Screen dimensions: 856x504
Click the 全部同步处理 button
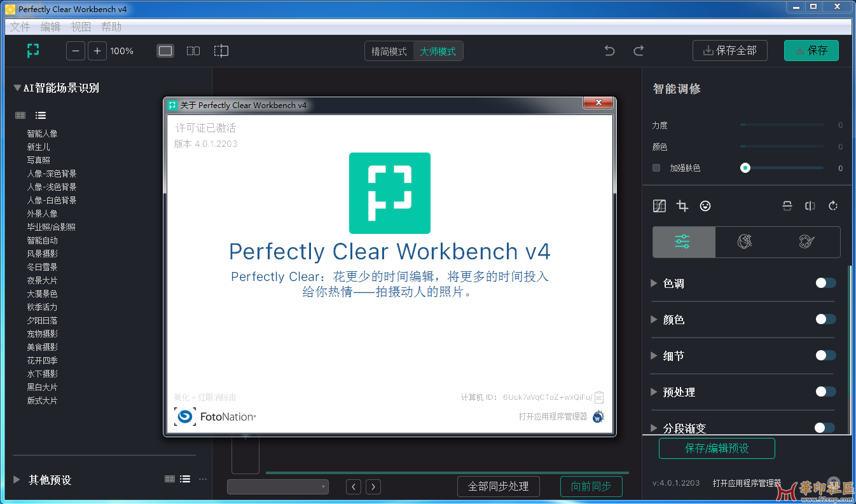[499, 486]
